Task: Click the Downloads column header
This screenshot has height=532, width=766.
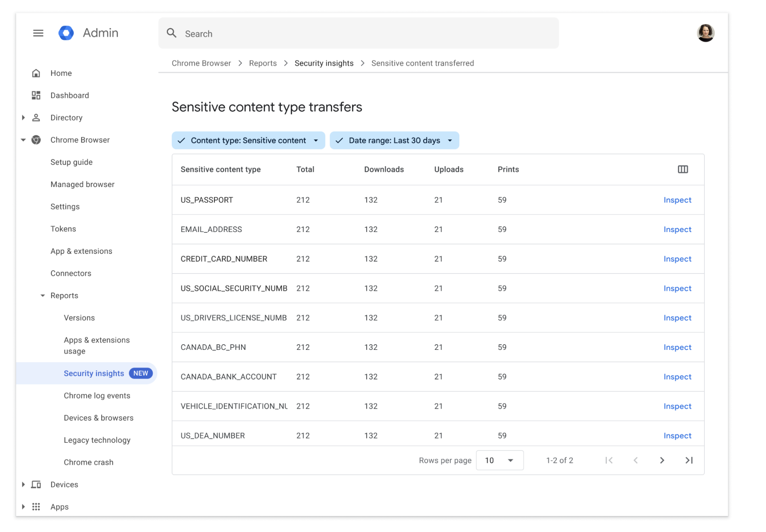Action: tap(384, 169)
